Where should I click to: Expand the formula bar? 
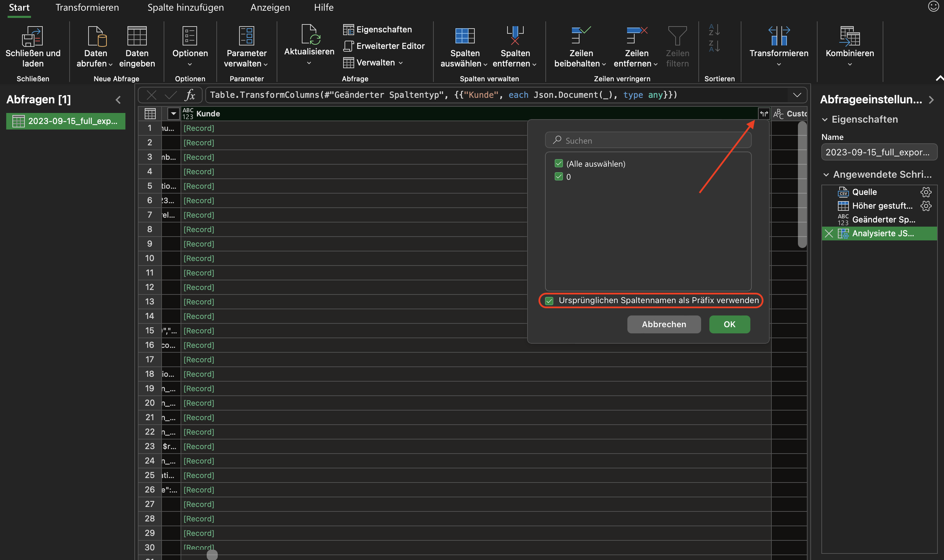tap(797, 95)
